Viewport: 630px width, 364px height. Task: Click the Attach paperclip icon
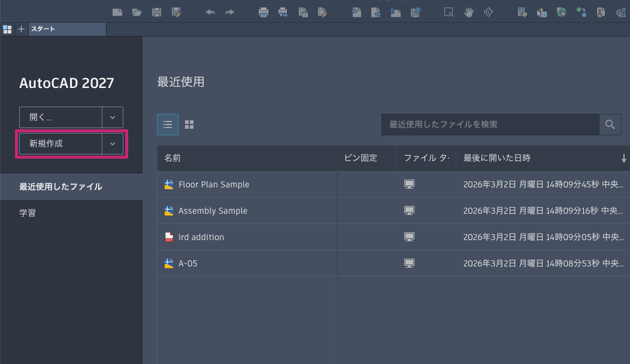pyautogui.click(x=395, y=13)
